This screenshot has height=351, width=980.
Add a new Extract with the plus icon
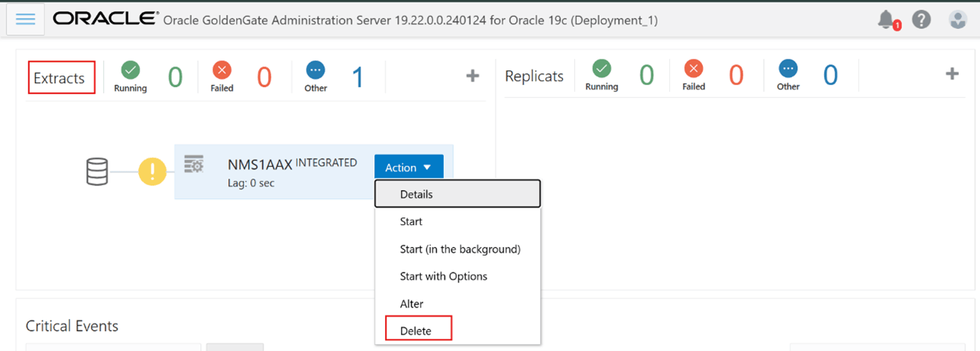point(473,75)
